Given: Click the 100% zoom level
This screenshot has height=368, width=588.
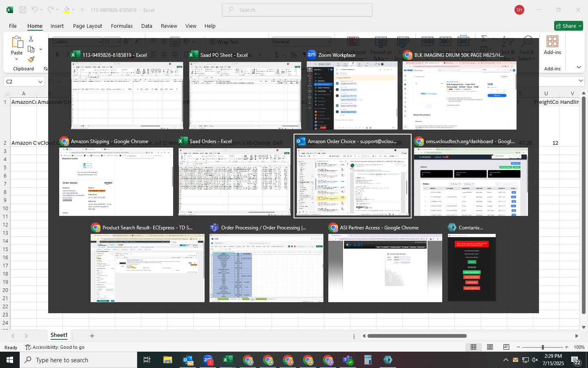Looking at the screenshot, I should (579, 347).
